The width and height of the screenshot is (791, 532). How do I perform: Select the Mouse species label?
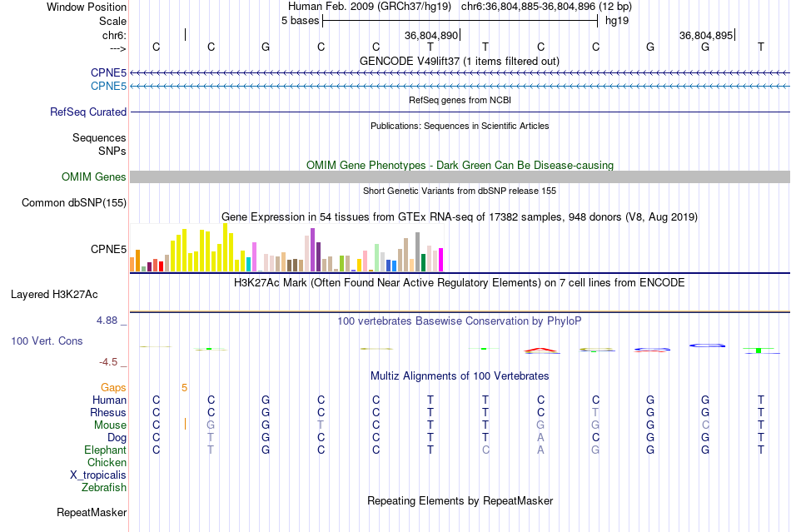pos(110,425)
